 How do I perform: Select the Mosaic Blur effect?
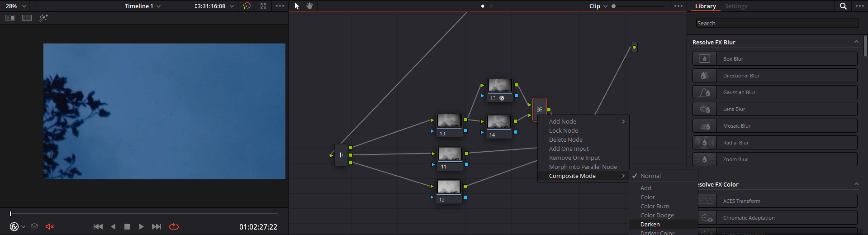[775, 126]
